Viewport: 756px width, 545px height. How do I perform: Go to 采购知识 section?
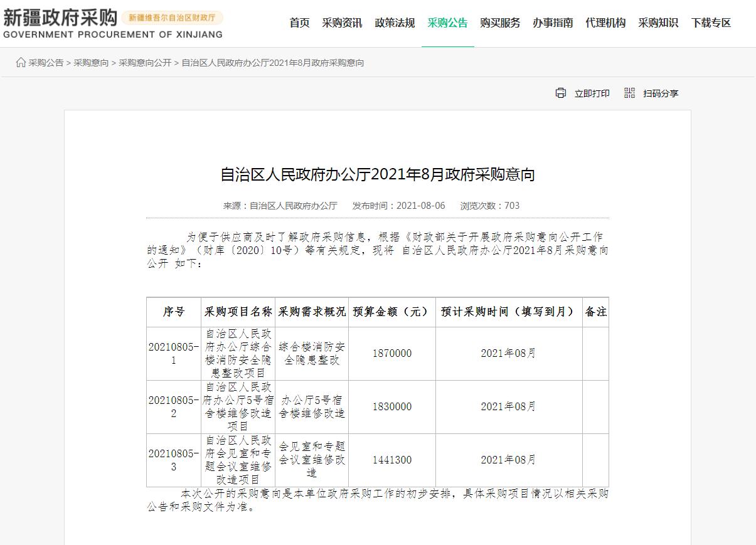[658, 23]
